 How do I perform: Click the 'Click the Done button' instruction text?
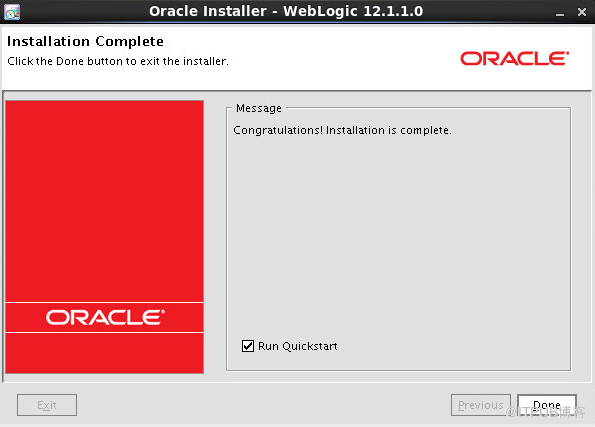(x=118, y=61)
